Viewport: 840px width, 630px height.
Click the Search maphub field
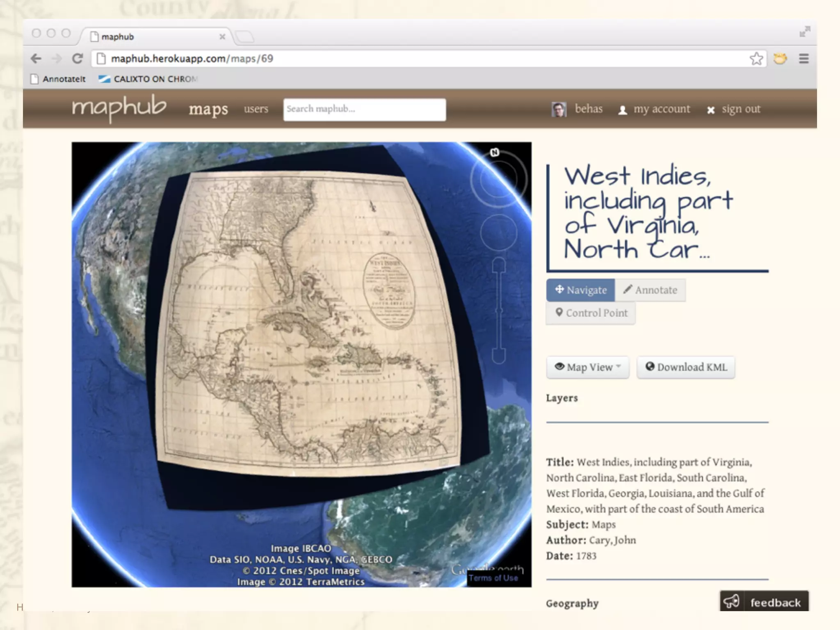pos(365,110)
